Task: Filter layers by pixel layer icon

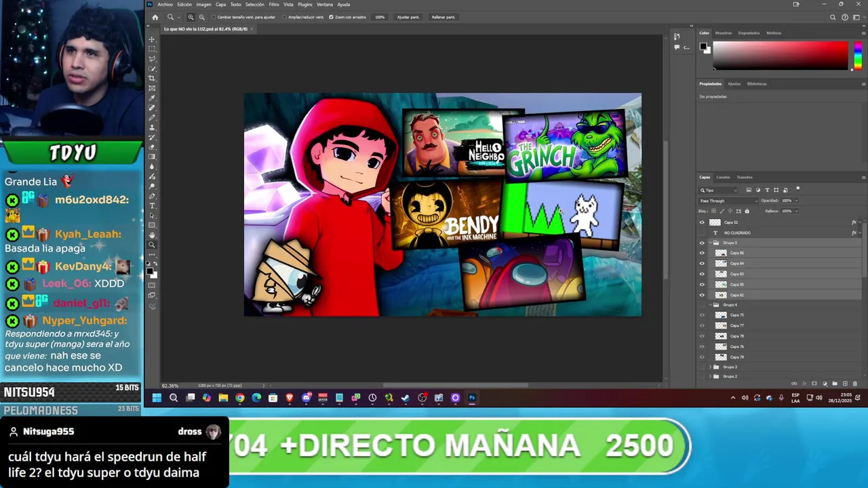Action: tap(749, 190)
